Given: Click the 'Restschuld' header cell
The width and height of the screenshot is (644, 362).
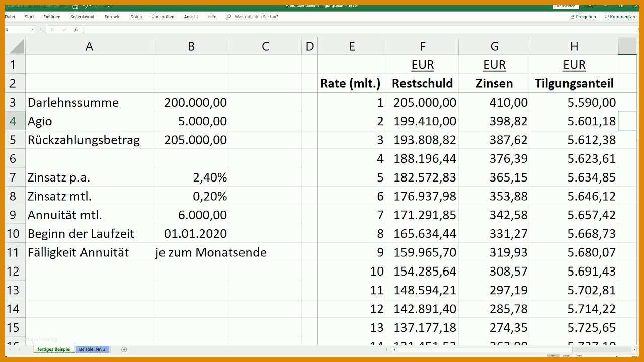Looking at the screenshot, I should (422, 83).
